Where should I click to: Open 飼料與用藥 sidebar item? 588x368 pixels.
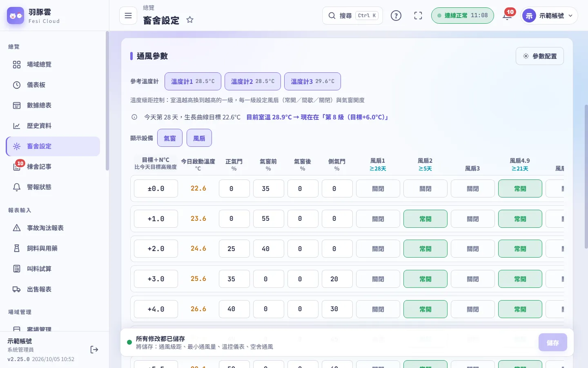coord(53,249)
